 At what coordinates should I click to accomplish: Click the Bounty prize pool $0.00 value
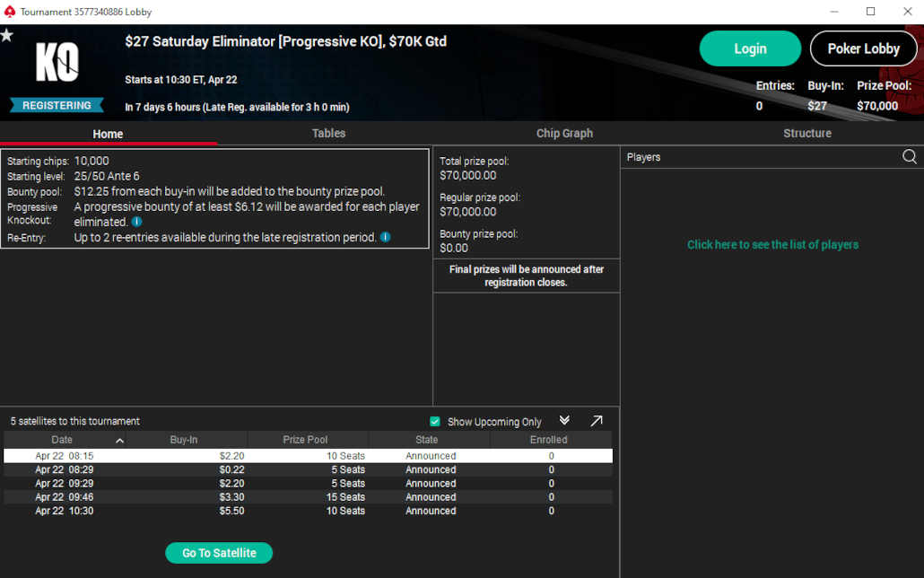click(x=454, y=248)
